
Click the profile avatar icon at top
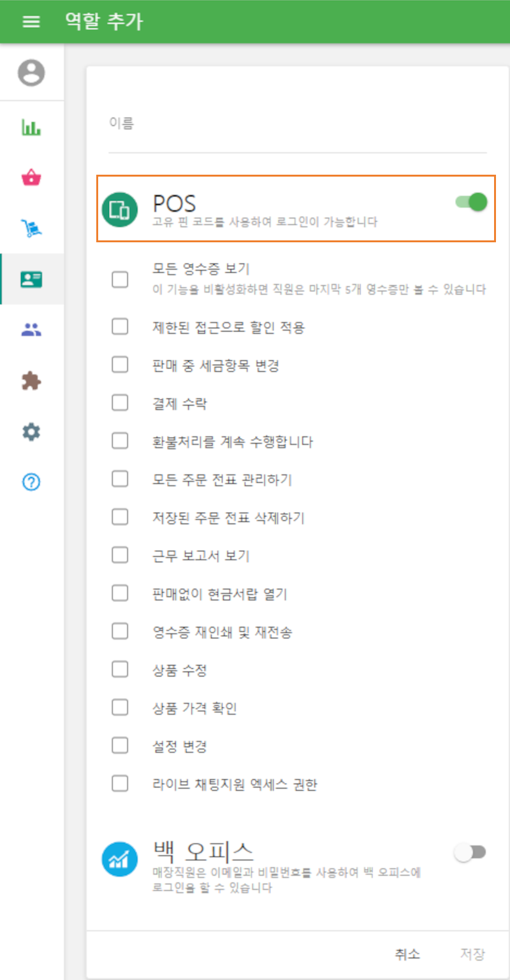pyautogui.click(x=32, y=73)
